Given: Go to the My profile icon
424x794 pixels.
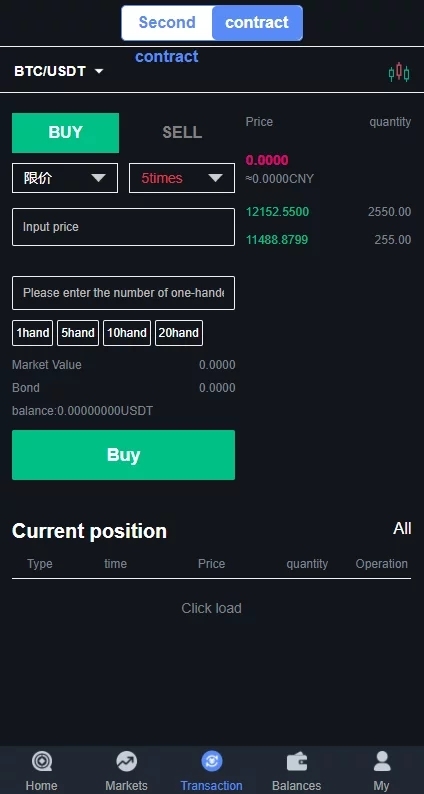Looking at the screenshot, I should coord(381,761).
